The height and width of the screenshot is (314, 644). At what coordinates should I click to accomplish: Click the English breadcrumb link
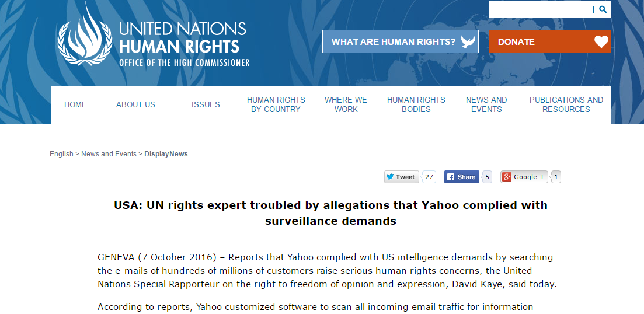coord(61,154)
